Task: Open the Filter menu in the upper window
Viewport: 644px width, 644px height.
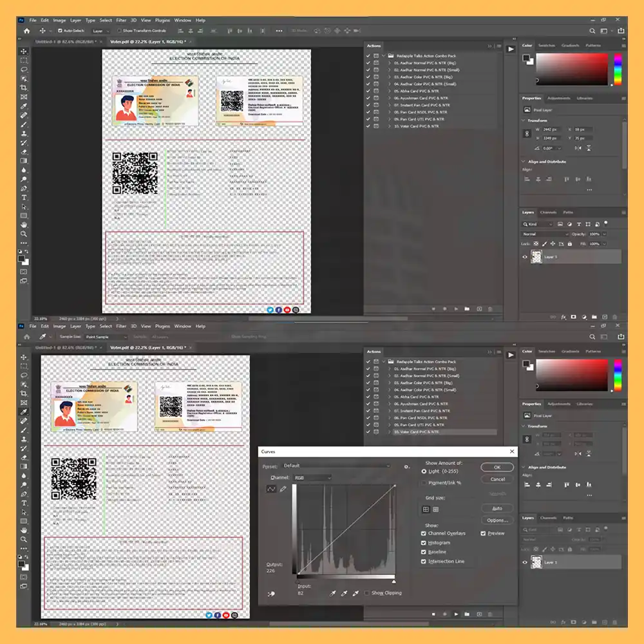Action: [x=121, y=21]
